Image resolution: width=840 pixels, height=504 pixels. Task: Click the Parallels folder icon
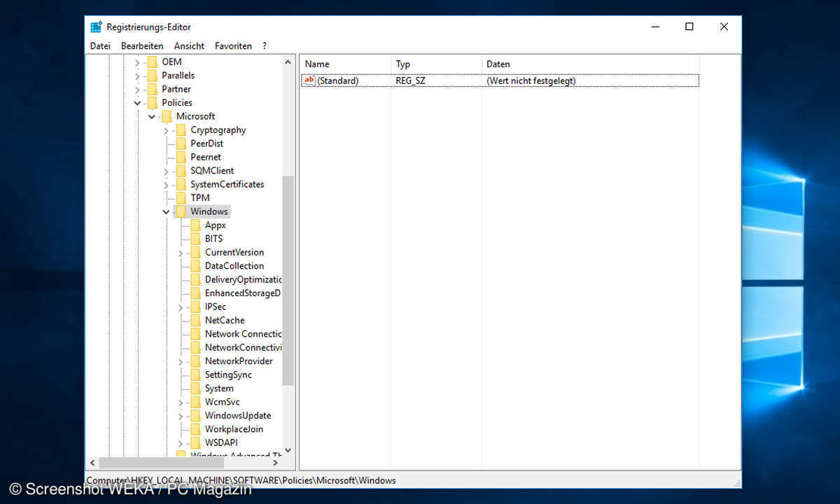click(x=152, y=76)
